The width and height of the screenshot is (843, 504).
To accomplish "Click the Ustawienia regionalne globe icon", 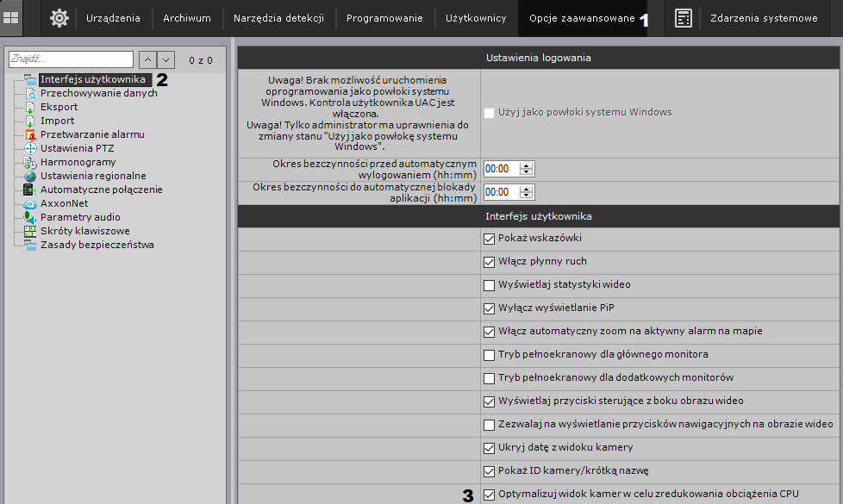I will point(30,177).
